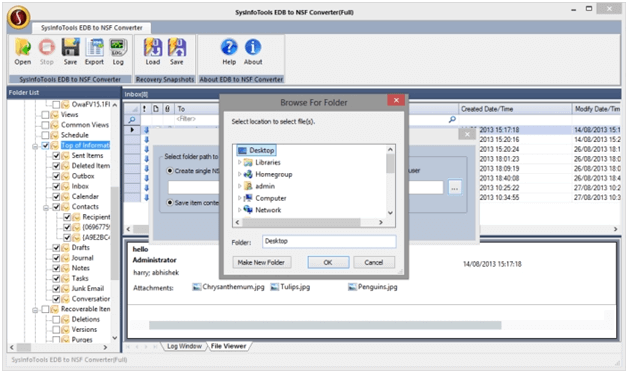The width and height of the screenshot is (628, 373).
Task: Select the SysInfoTools EDB to NSF Converter ribbon tab
Action: point(92,28)
